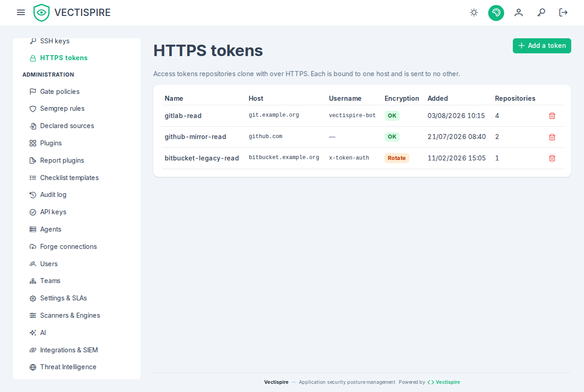The image size is (584, 392).
Task: Select the gitlab-read token name
Action: pos(183,116)
